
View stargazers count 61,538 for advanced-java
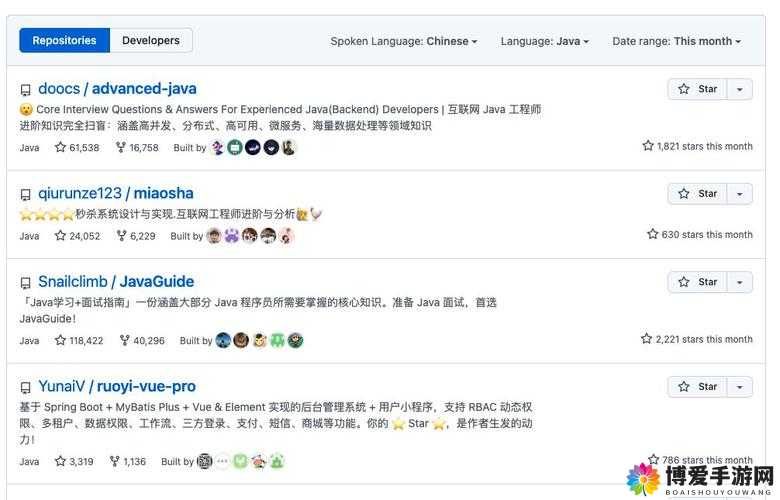coord(77,147)
